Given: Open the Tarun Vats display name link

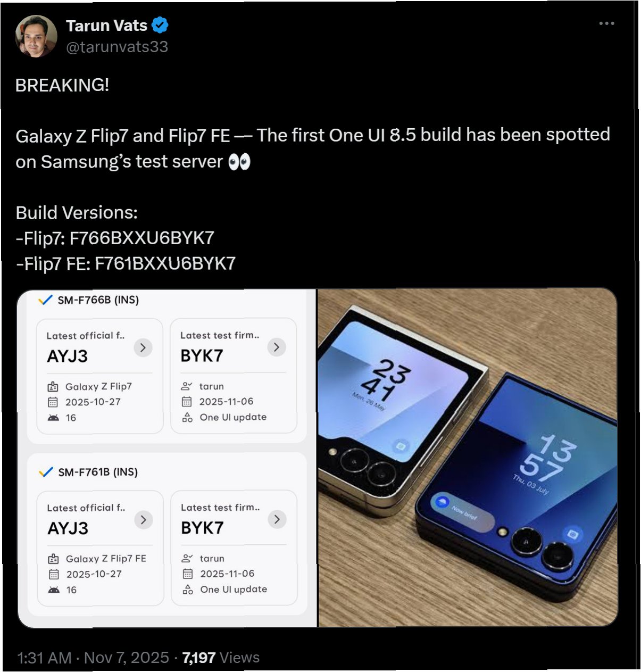Looking at the screenshot, I should pos(106,25).
